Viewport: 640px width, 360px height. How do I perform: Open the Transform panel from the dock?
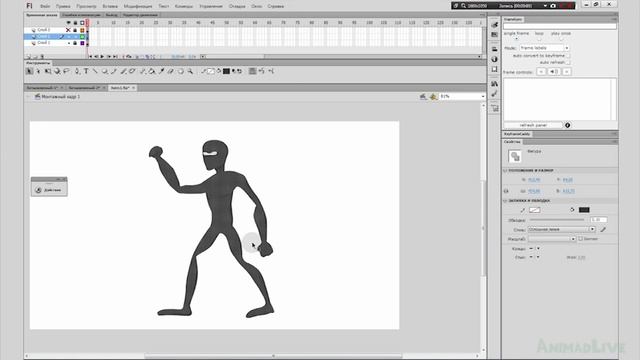[x=494, y=69]
